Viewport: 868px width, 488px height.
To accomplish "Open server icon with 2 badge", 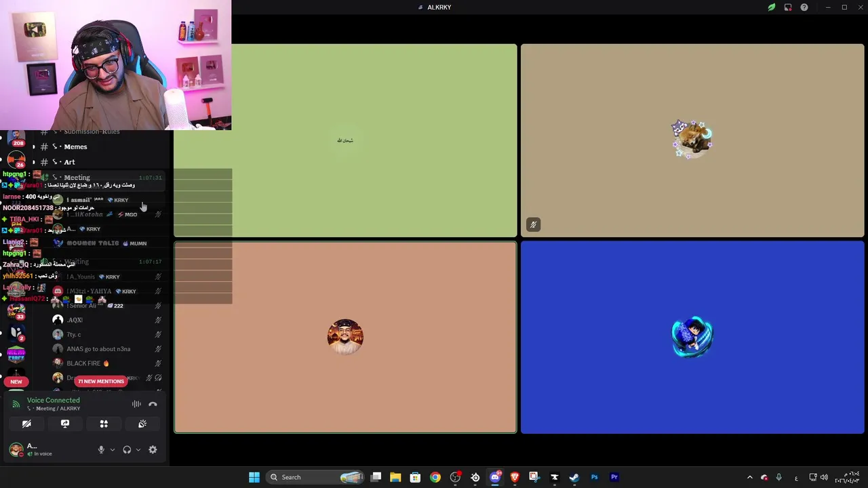I will coord(16,333).
